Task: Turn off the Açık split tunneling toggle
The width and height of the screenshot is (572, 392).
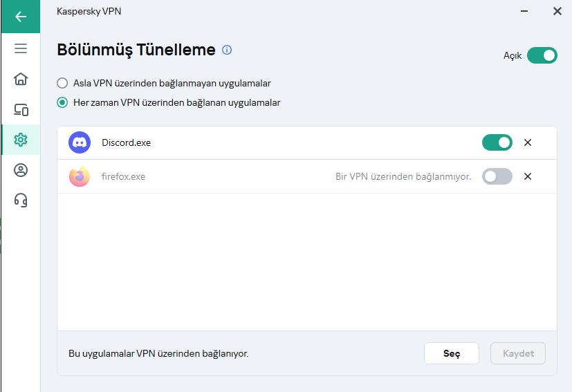Action: click(542, 55)
